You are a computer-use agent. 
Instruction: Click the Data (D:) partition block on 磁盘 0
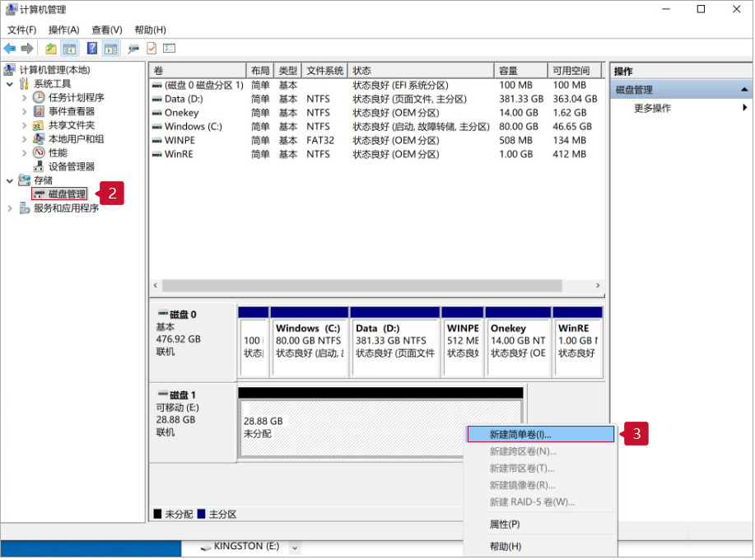(394, 340)
